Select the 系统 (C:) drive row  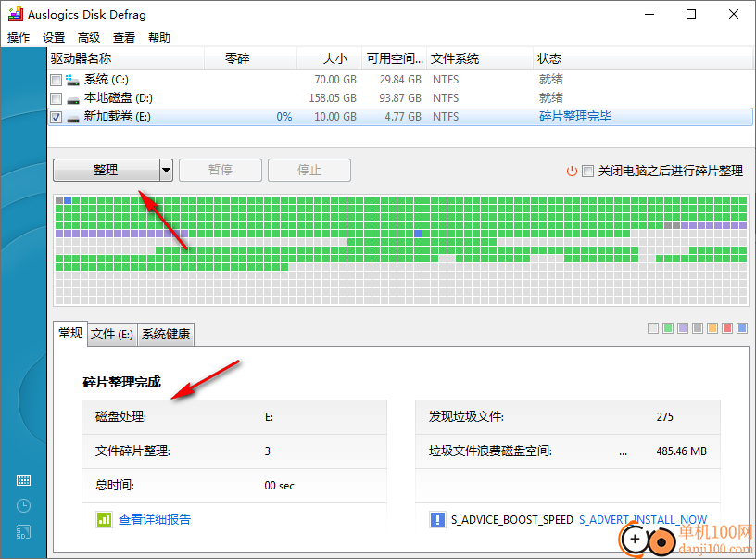coord(400,80)
